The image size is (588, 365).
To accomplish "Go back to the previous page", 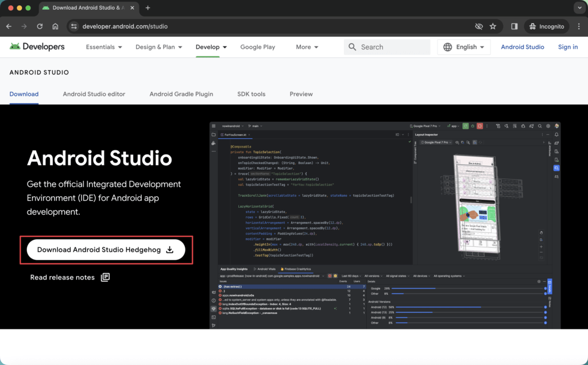I will tap(9, 26).
